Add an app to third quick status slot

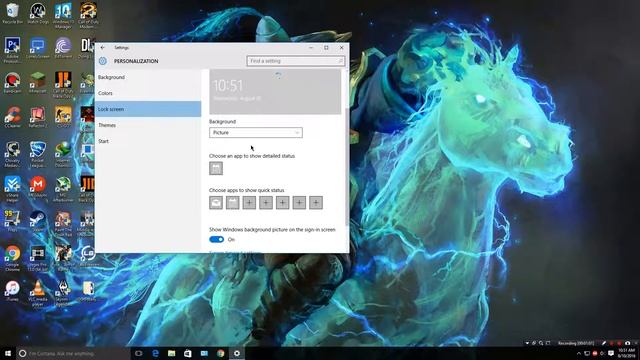tap(249, 202)
